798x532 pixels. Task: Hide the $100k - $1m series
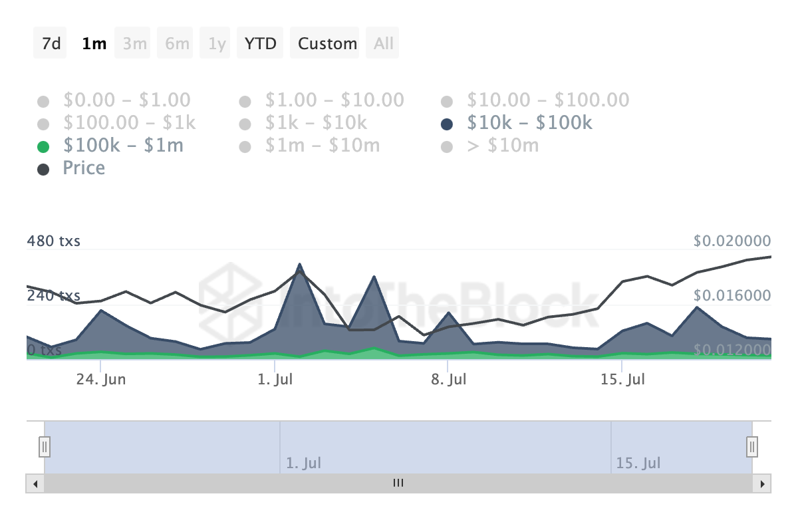123,146
